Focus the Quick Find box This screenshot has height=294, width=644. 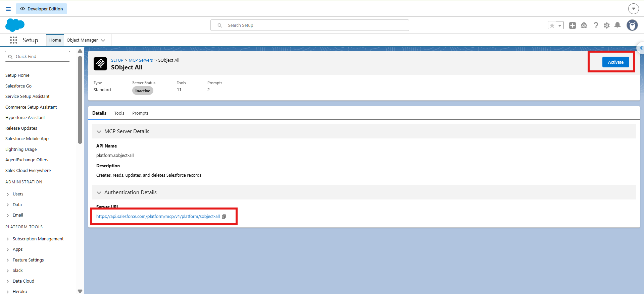coord(37,56)
